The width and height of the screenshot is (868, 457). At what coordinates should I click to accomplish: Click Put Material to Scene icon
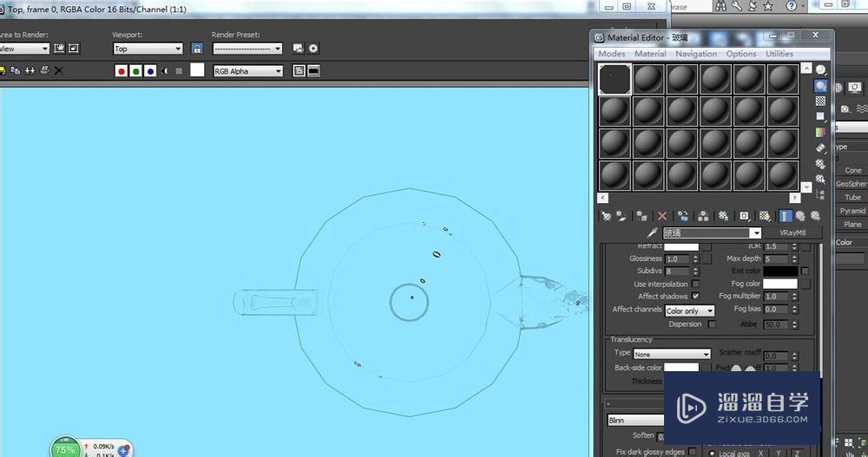(621, 216)
